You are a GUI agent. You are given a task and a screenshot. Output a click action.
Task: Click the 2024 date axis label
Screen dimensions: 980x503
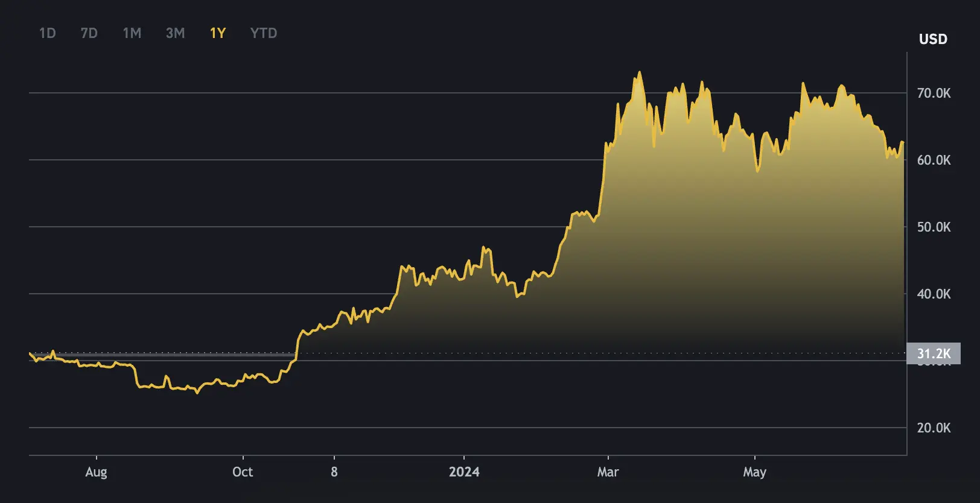pyautogui.click(x=464, y=472)
